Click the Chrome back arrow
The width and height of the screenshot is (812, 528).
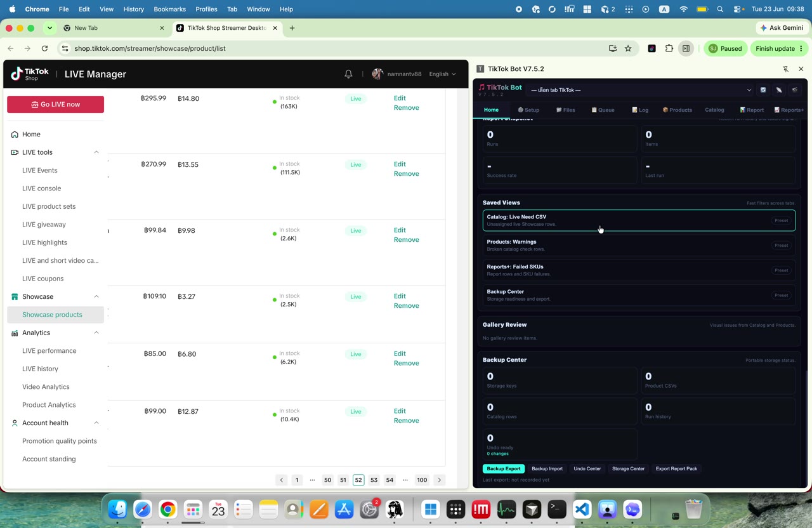pos(10,48)
